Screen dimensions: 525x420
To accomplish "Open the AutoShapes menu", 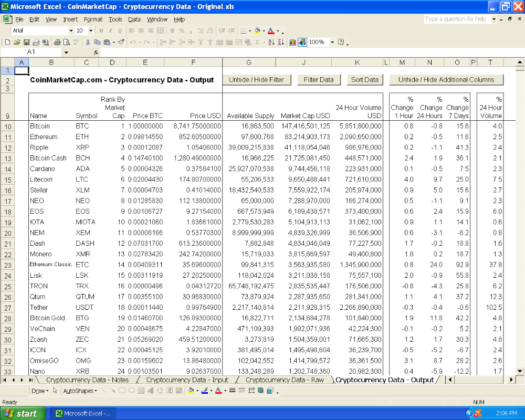I will (x=80, y=391).
